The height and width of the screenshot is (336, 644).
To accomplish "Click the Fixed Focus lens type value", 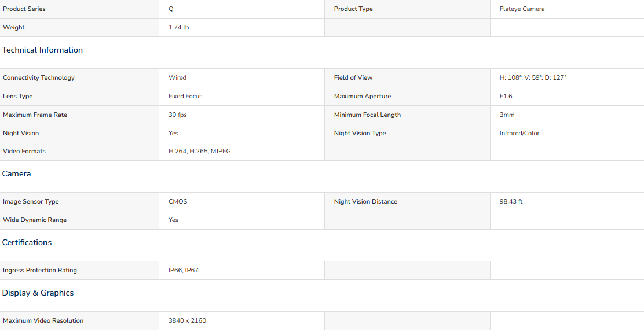I will click(185, 97).
